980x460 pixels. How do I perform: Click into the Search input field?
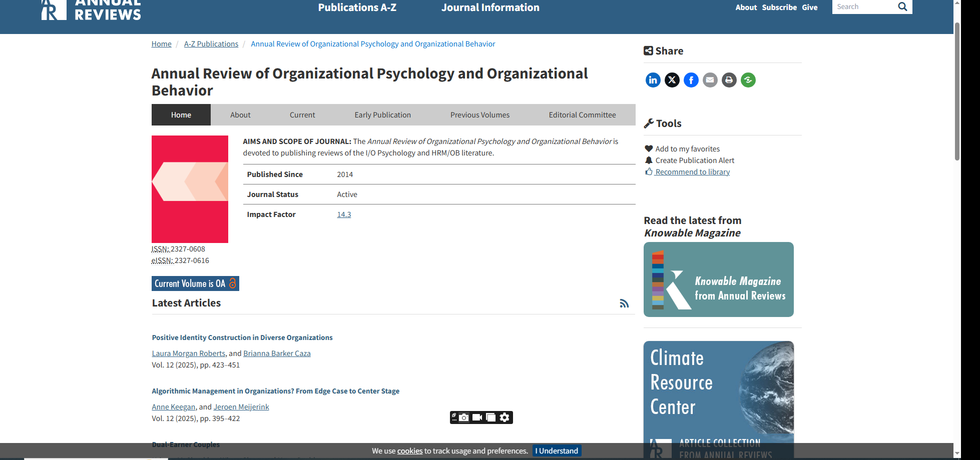(863, 6)
